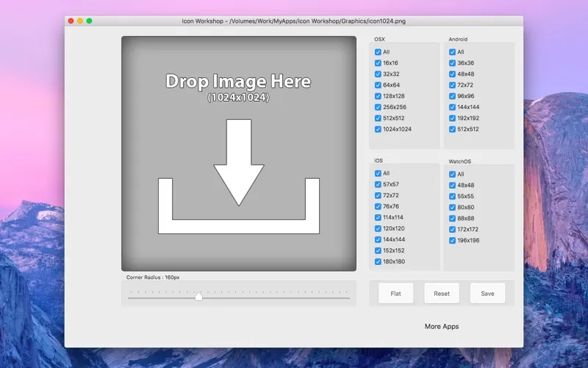The image size is (588, 368).
Task: Disable the iOS All checkbox
Action: tap(378, 174)
